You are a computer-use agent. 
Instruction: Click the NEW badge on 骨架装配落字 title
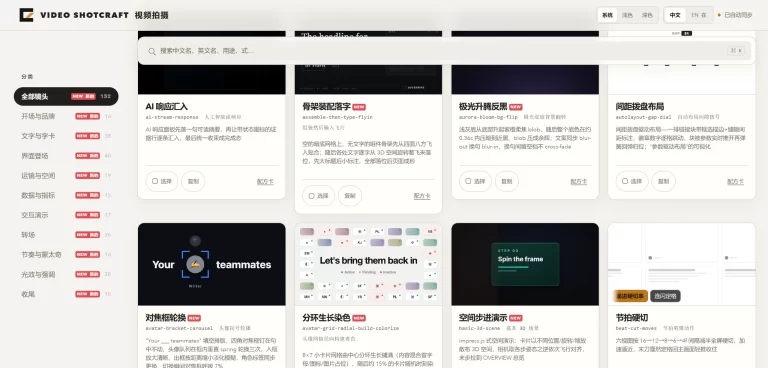[x=359, y=107]
